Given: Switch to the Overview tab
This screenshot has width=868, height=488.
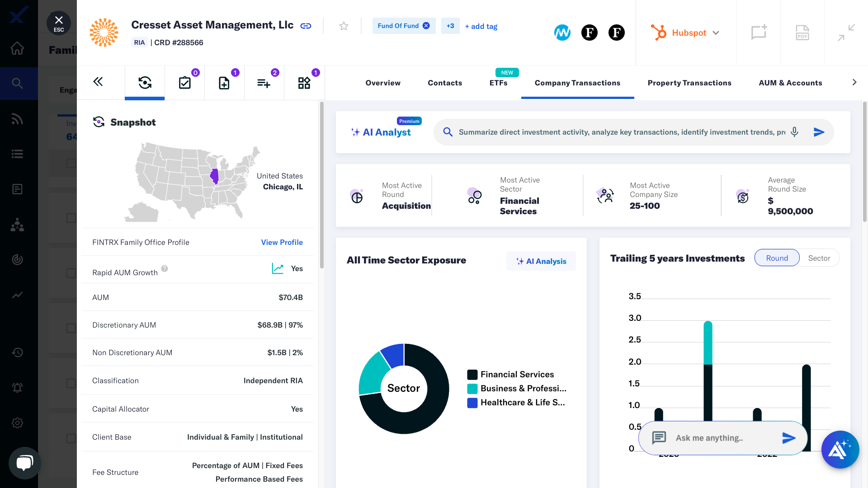Looking at the screenshot, I should (x=383, y=83).
